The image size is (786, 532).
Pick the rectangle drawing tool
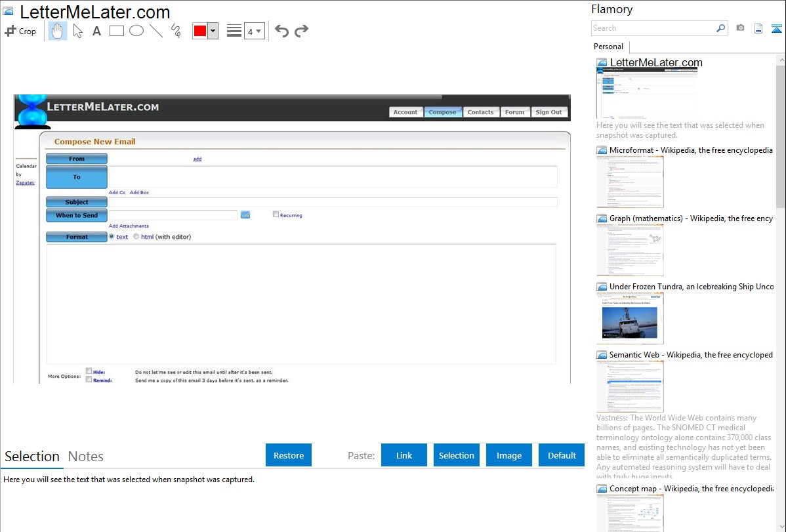click(116, 31)
